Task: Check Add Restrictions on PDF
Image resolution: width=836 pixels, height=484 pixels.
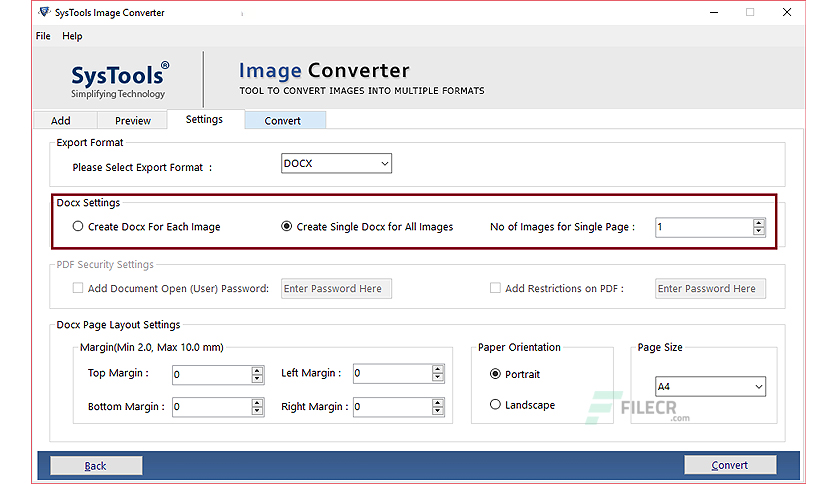Action: (x=495, y=288)
